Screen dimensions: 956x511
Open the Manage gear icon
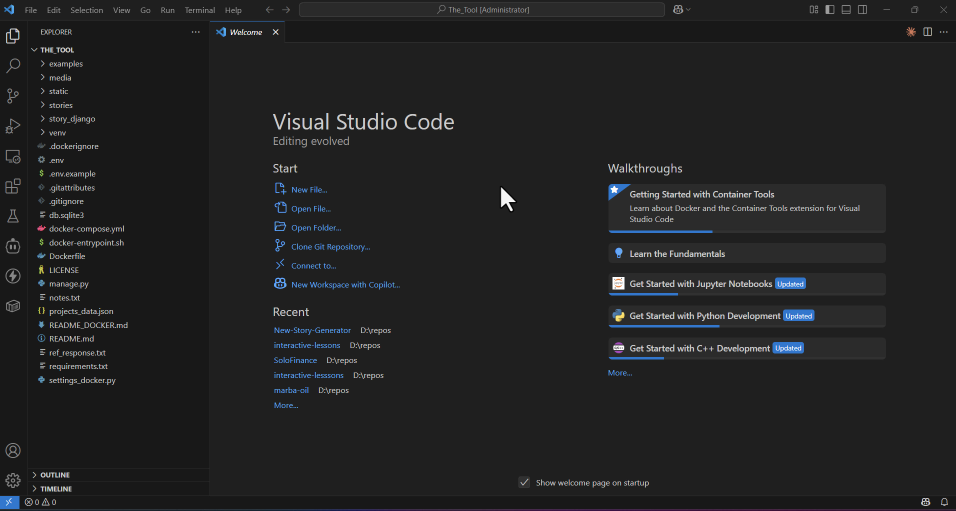pyautogui.click(x=13, y=480)
